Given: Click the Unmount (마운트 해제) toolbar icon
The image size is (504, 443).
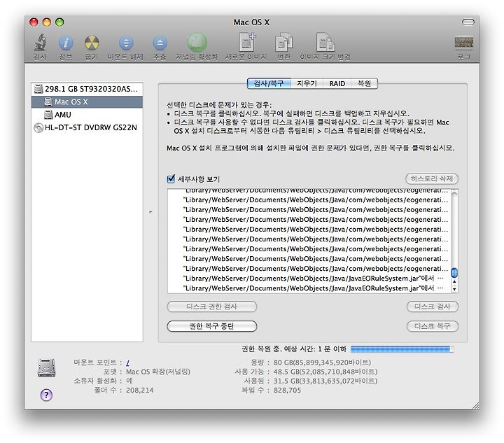Looking at the screenshot, I should click(x=126, y=43).
